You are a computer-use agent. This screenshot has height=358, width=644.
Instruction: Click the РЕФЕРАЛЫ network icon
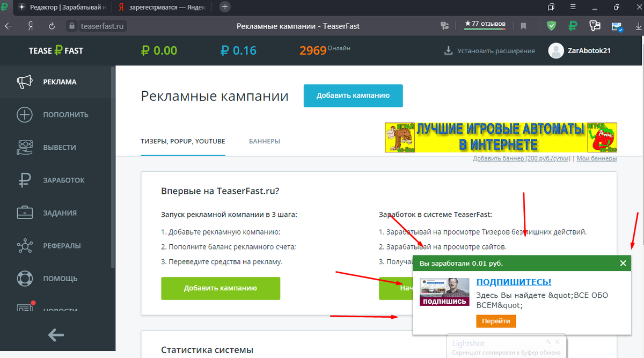25,246
